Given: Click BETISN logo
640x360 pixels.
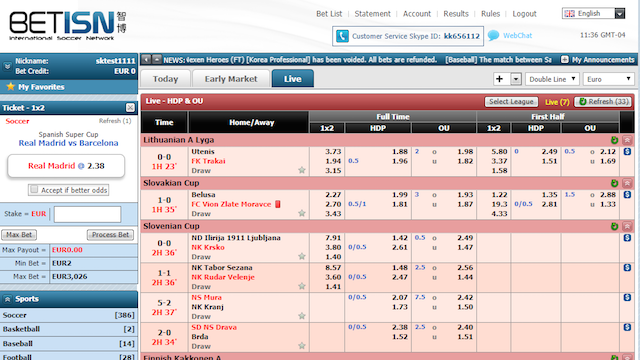Looking at the screenshot, I should pos(68,25).
